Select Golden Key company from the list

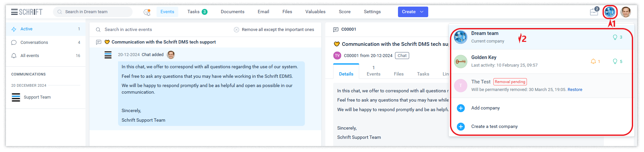click(484, 58)
